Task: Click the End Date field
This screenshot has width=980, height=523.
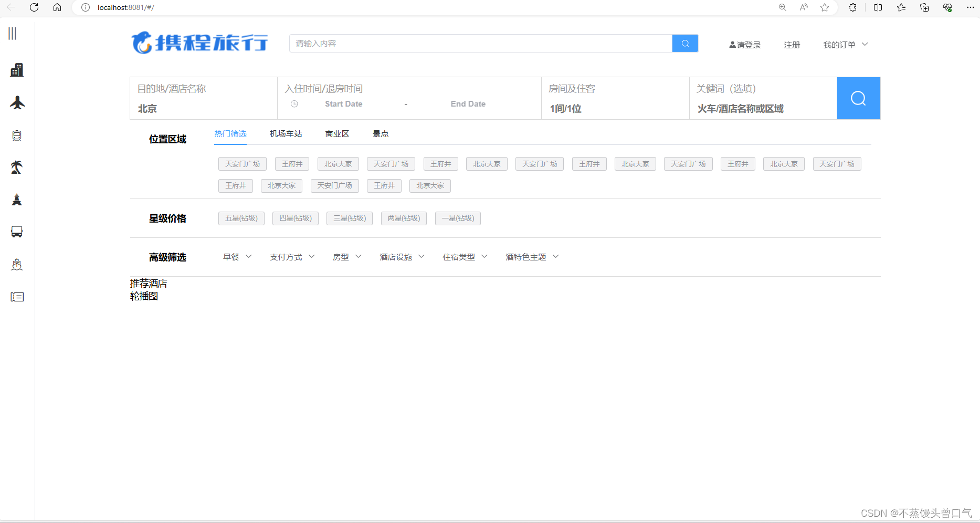Action: (x=468, y=104)
